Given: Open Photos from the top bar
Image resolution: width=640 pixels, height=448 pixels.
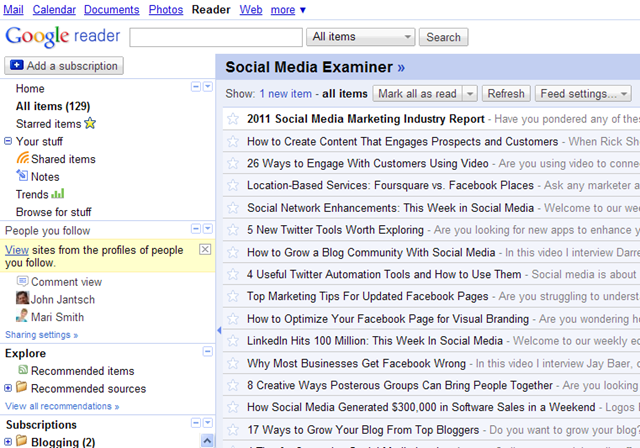Looking at the screenshot, I should click(166, 9).
